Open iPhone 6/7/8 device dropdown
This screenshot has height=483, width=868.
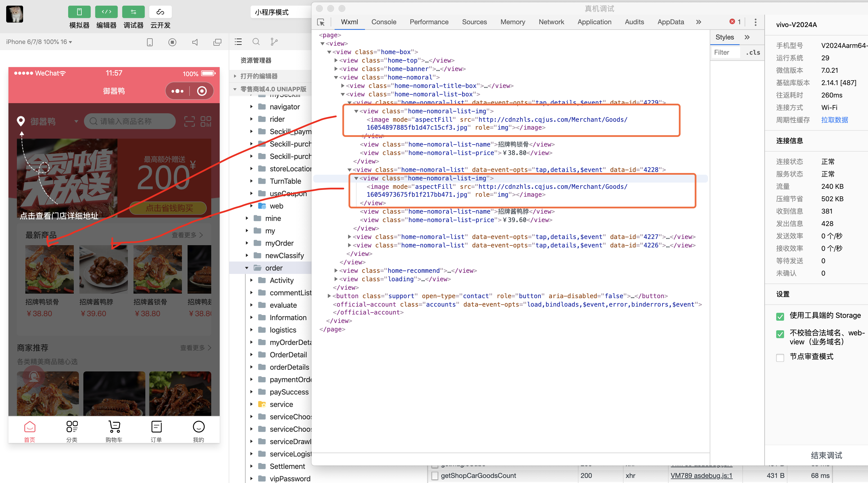(x=39, y=42)
